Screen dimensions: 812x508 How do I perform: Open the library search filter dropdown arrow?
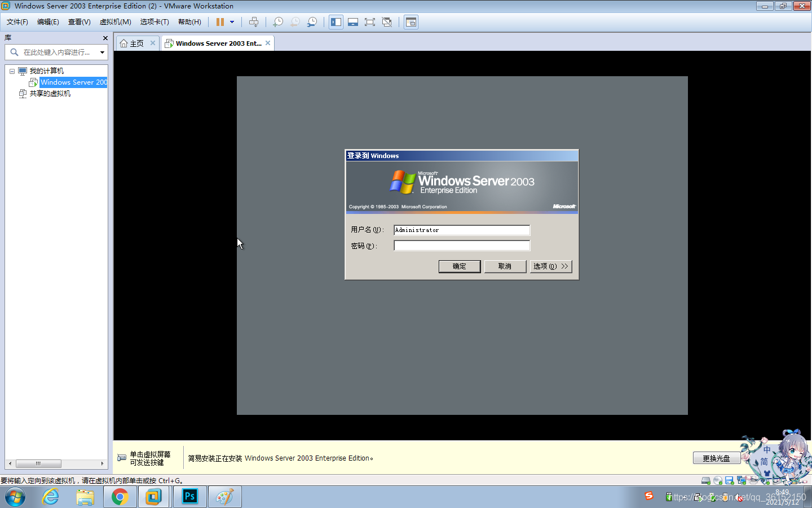(x=102, y=52)
